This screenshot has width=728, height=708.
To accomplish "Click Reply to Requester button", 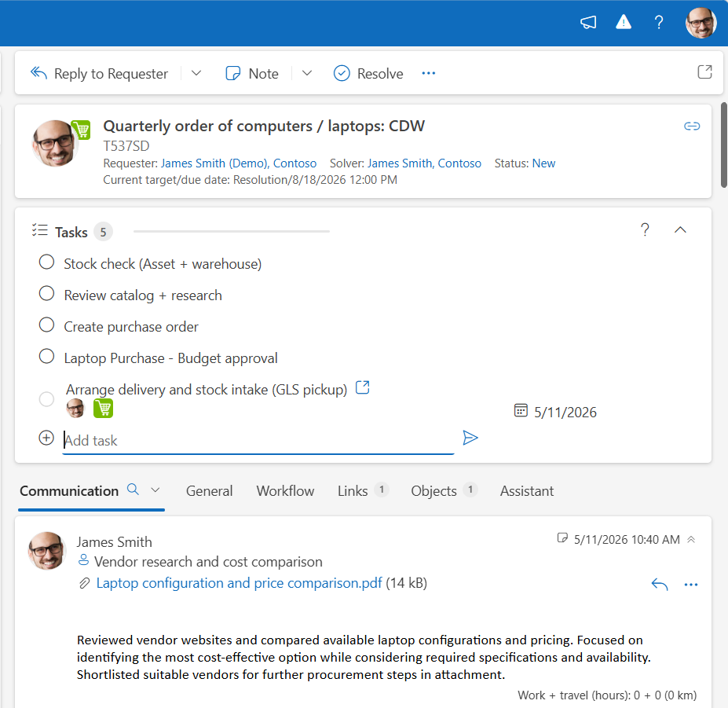I will coord(100,73).
